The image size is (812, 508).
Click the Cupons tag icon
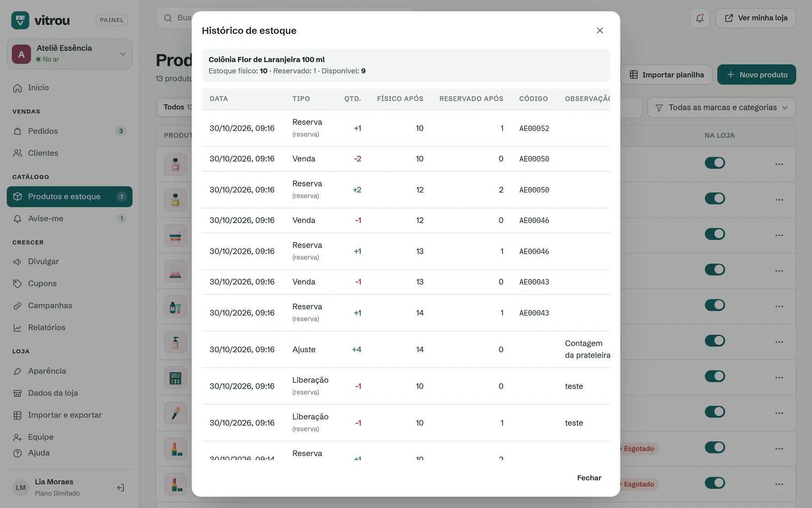[x=18, y=284]
